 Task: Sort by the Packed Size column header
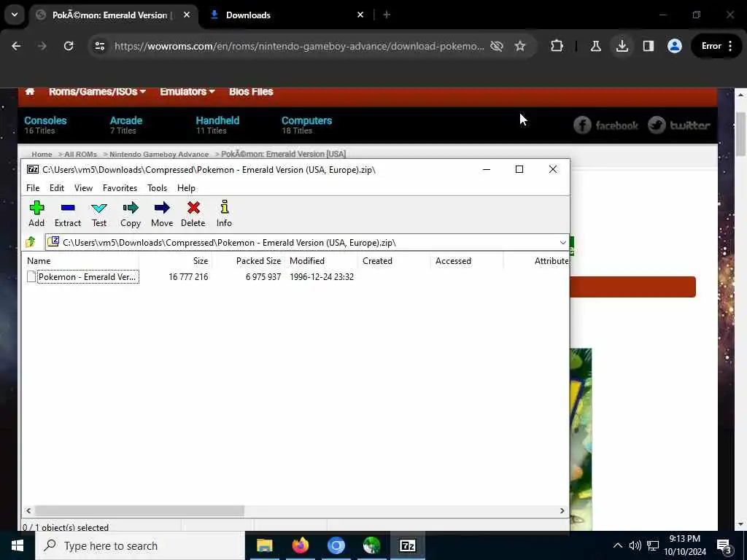249,261
